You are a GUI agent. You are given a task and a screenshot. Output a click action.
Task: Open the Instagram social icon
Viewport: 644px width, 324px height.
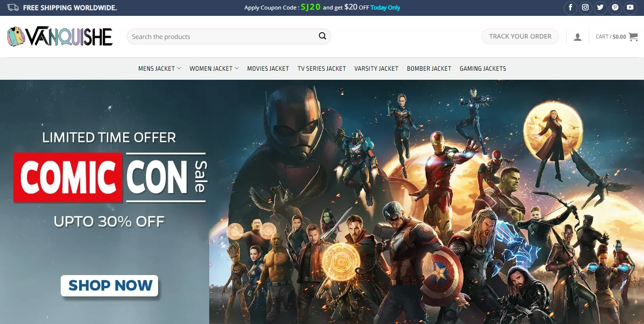click(x=586, y=7)
